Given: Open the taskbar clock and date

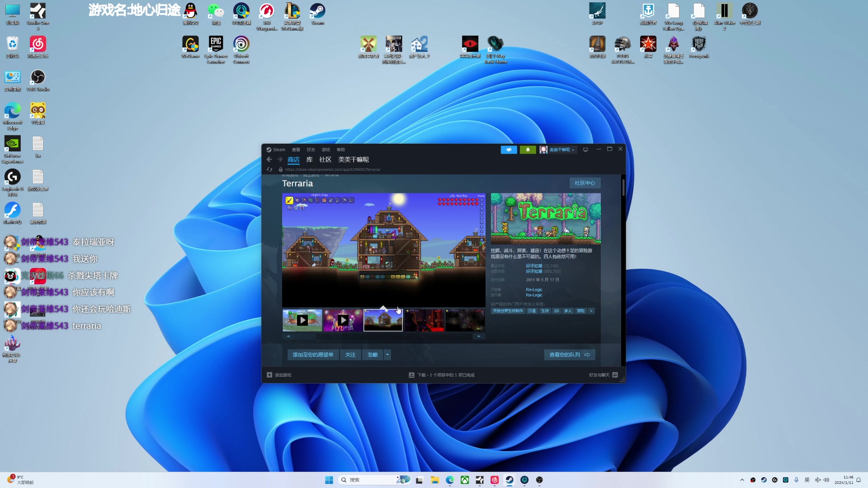Looking at the screenshot, I should click(x=844, y=480).
